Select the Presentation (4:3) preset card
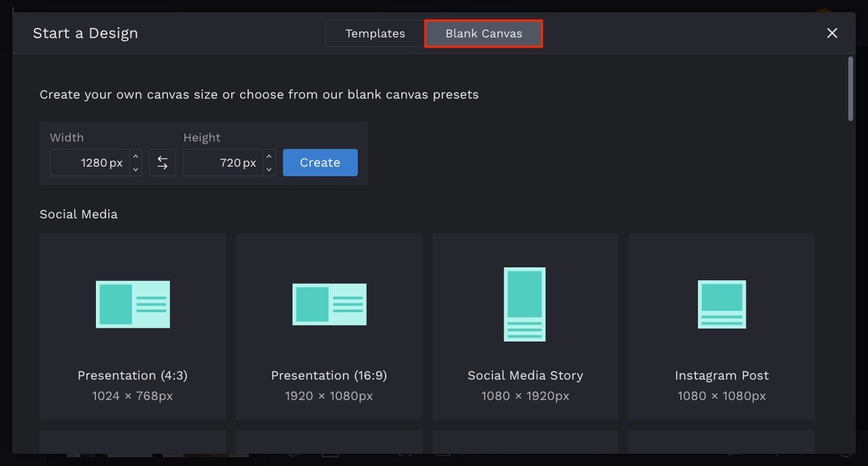868x466 pixels. click(132, 326)
